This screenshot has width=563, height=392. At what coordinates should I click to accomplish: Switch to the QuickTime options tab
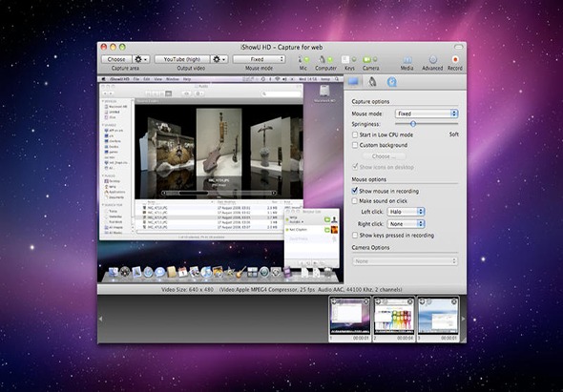(x=392, y=82)
